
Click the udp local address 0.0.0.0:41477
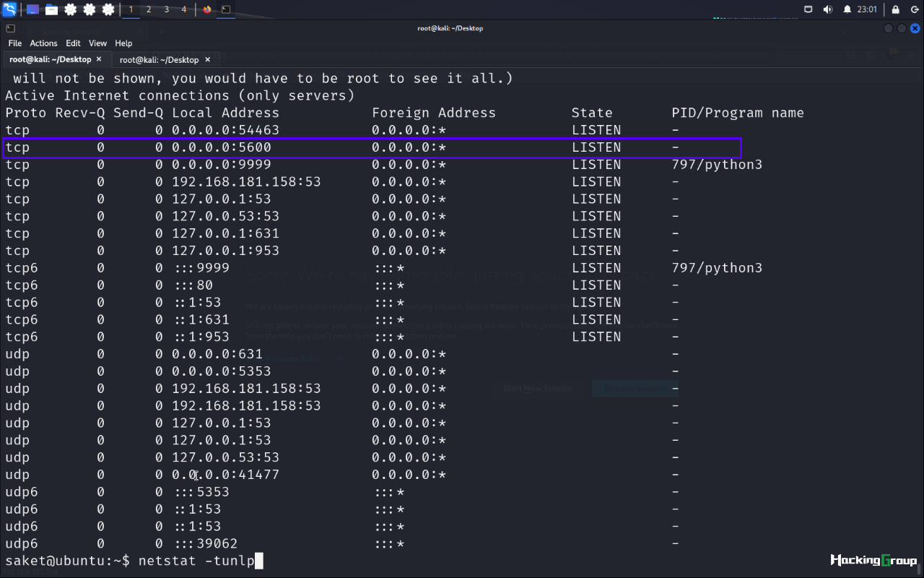tap(225, 475)
